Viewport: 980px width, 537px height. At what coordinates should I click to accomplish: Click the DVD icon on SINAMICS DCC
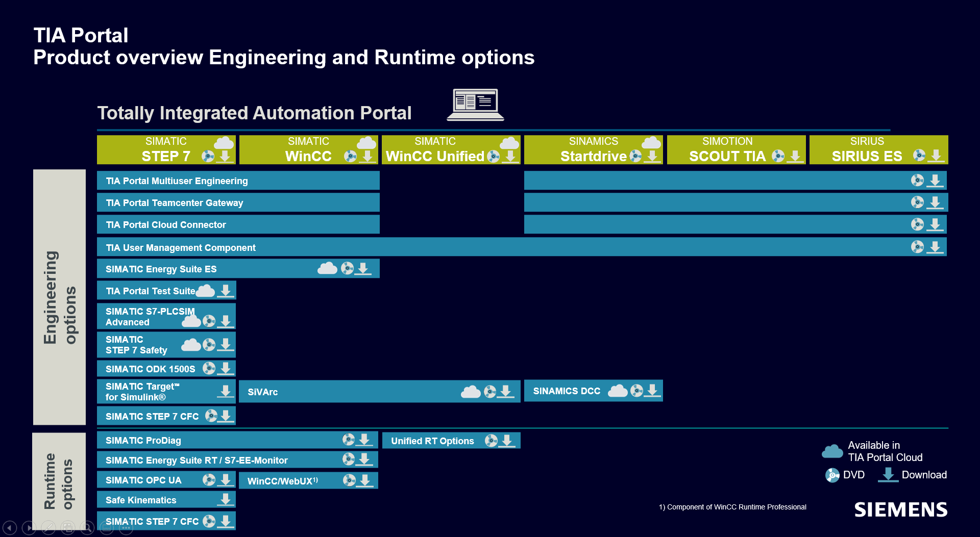coord(636,391)
